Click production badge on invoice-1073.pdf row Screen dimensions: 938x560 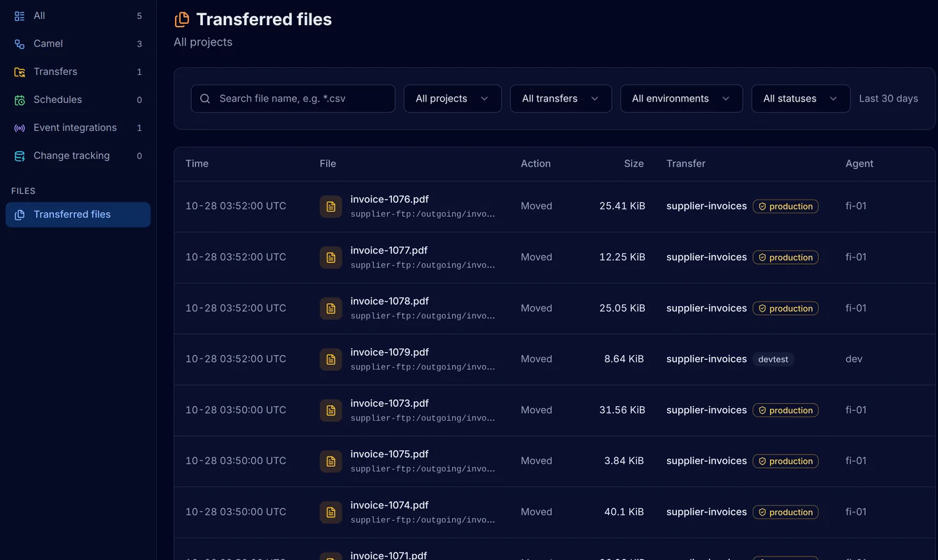(785, 410)
